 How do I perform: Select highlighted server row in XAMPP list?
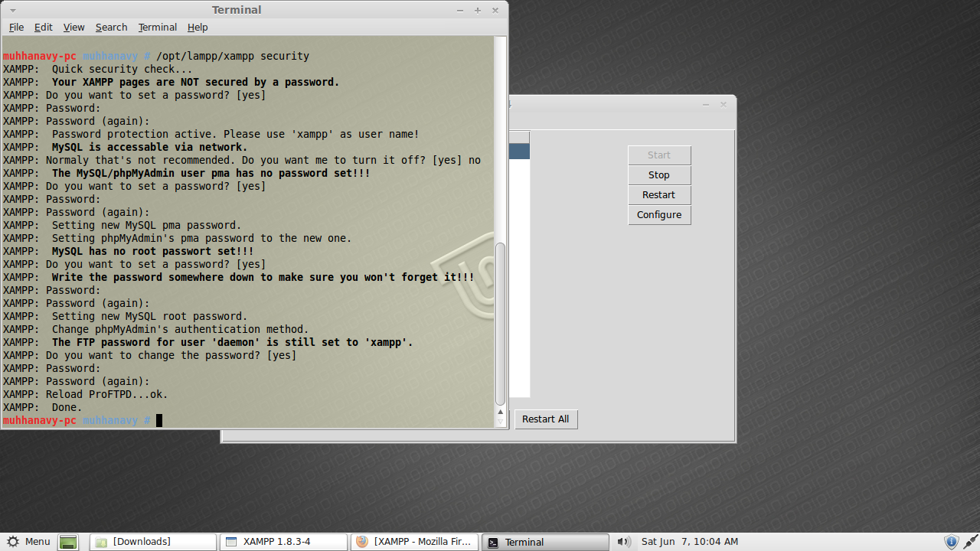pos(519,152)
